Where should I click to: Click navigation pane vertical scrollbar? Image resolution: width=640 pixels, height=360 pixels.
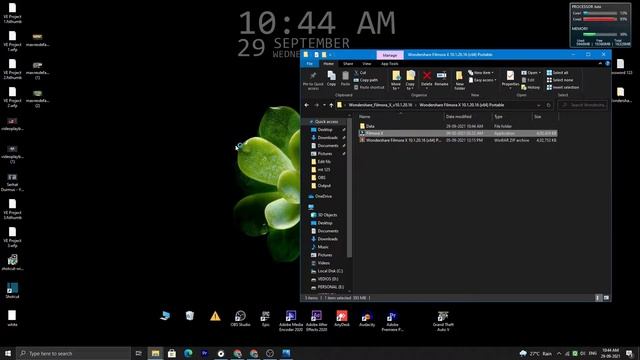(349, 188)
